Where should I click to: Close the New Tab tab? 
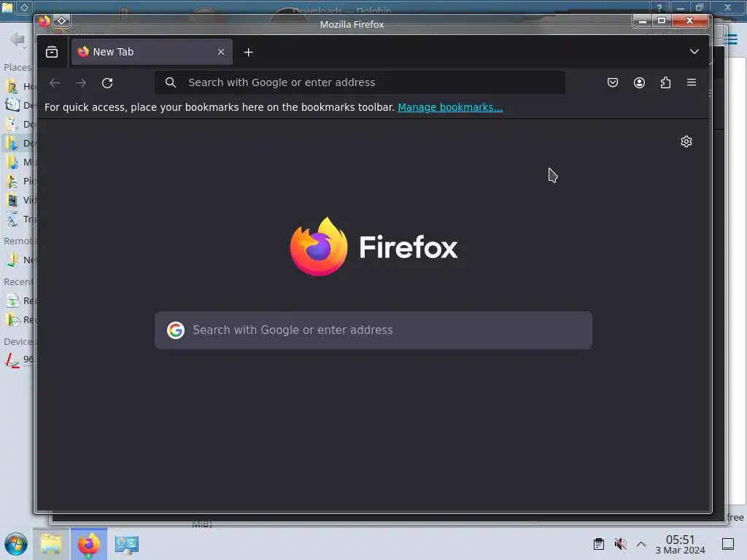tap(221, 52)
